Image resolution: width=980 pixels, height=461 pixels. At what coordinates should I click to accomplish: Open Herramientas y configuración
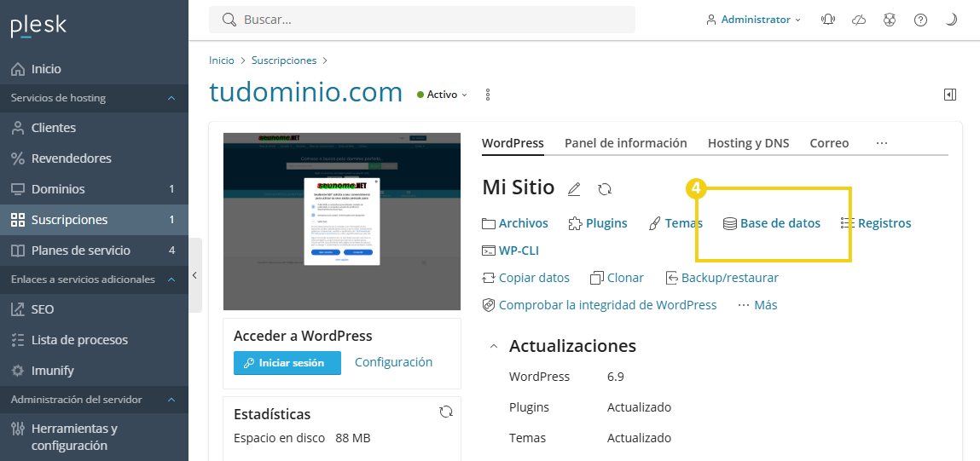click(94, 437)
